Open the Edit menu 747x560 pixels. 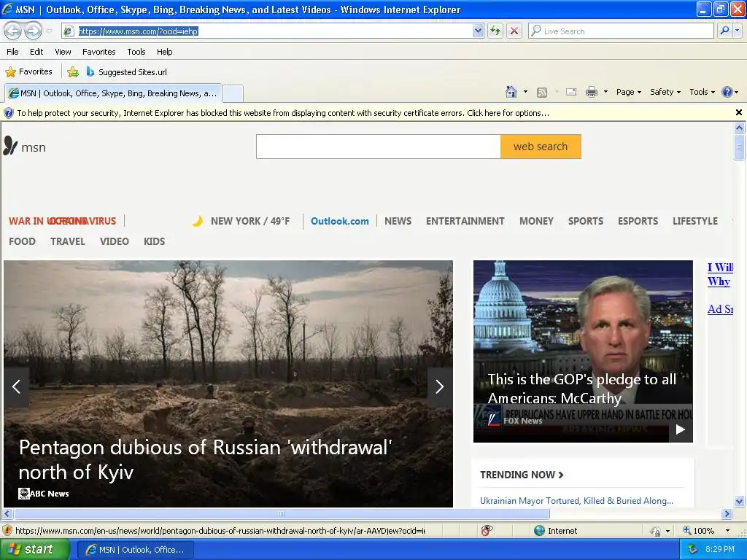pyautogui.click(x=36, y=52)
